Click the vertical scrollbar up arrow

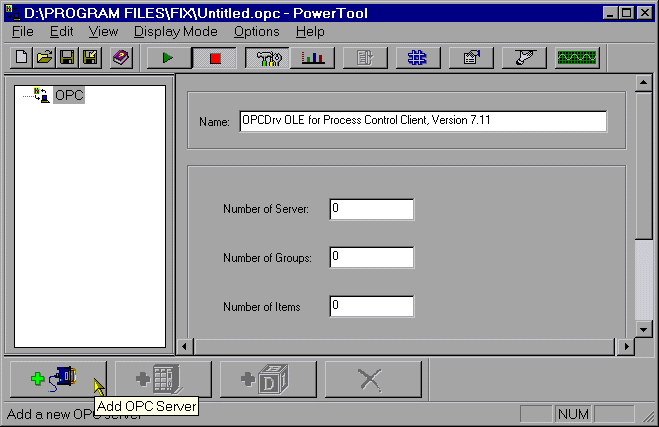tap(644, 83)
